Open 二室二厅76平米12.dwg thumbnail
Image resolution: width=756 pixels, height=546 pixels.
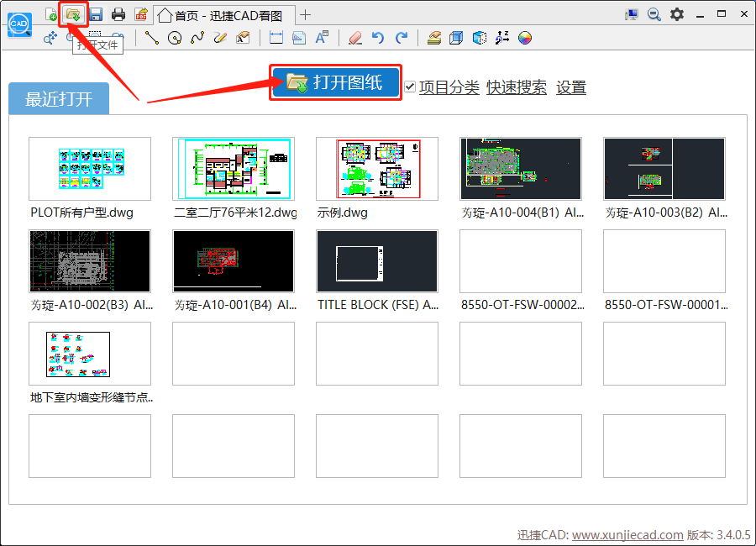(x=234, y=169)
